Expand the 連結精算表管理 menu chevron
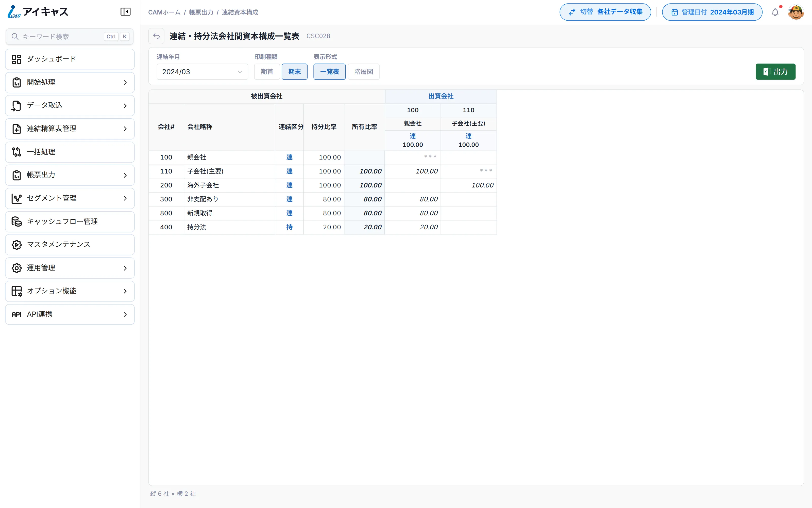812x508 pixels. [125, 129]
